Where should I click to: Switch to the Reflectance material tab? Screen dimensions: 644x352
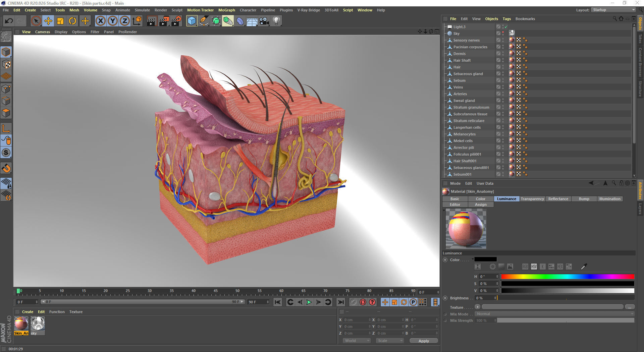click(558, 199)
